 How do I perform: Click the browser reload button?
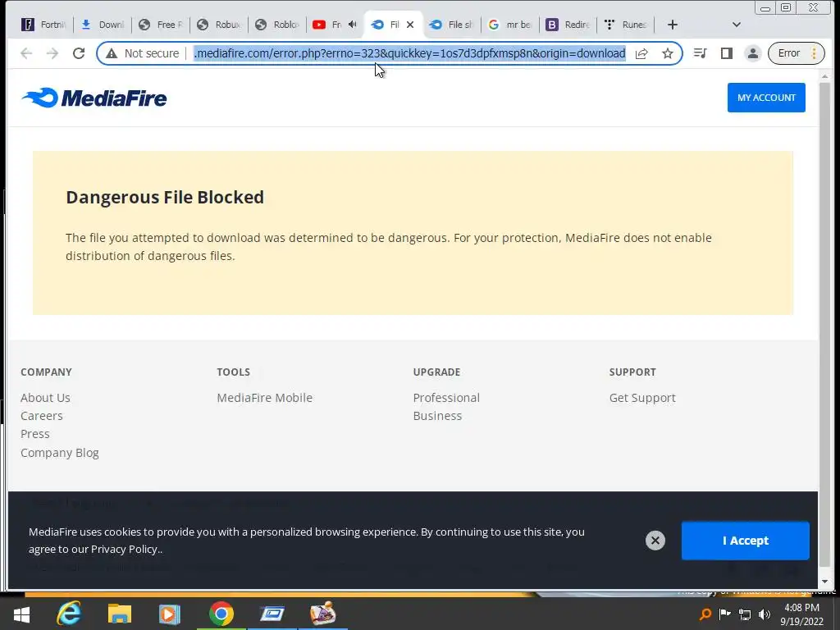click(79, 53)
